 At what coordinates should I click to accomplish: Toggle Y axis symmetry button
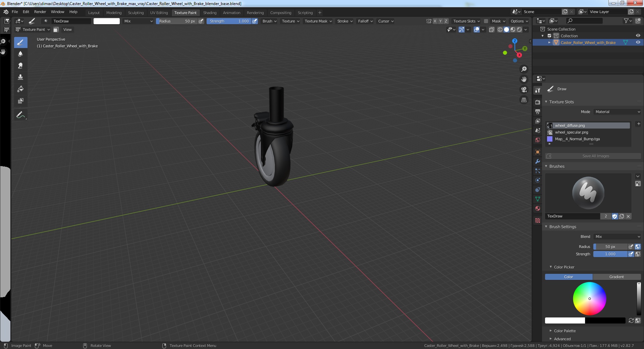tap(440, 21)
